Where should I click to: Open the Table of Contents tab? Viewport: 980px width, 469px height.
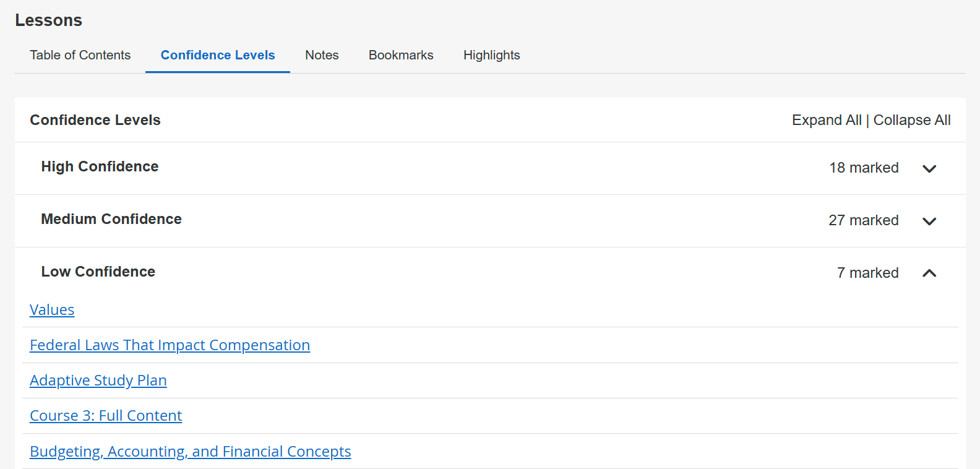click(80, 55)
